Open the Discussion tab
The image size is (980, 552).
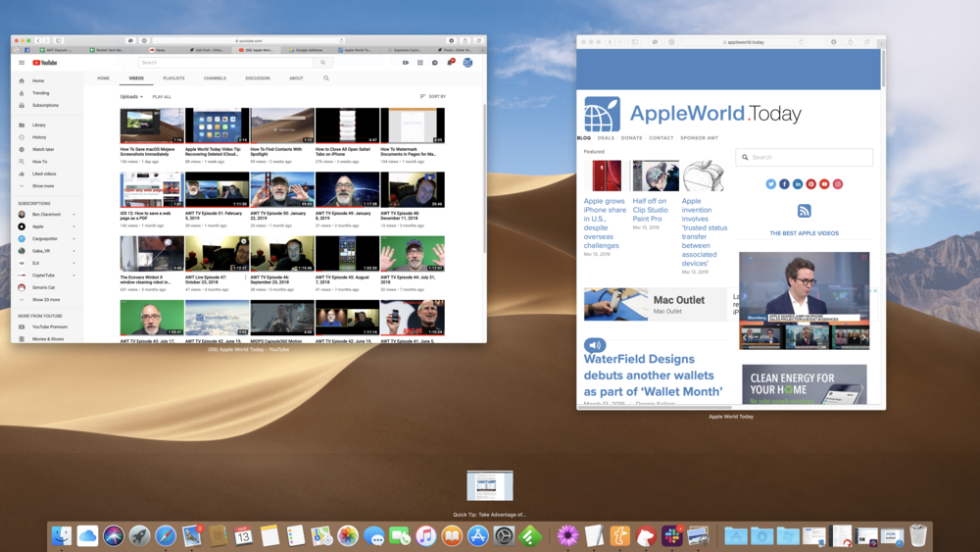click(258, 78)
